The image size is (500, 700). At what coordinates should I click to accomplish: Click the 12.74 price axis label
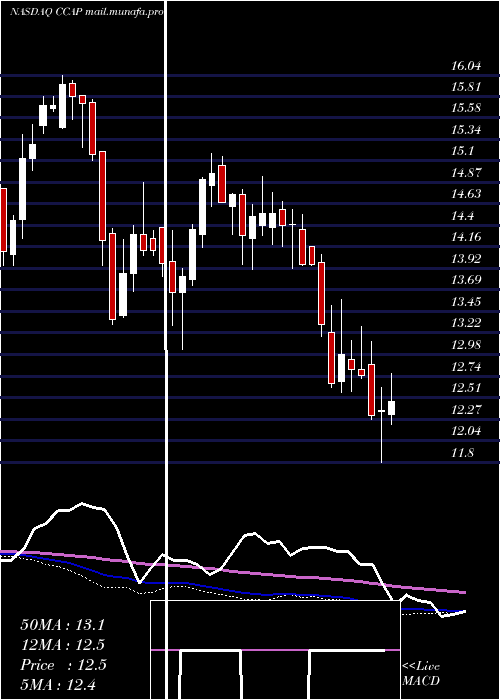point(466,367)
